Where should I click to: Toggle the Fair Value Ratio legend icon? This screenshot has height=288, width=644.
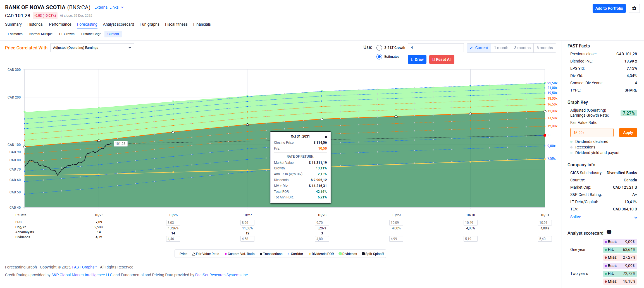194,254
